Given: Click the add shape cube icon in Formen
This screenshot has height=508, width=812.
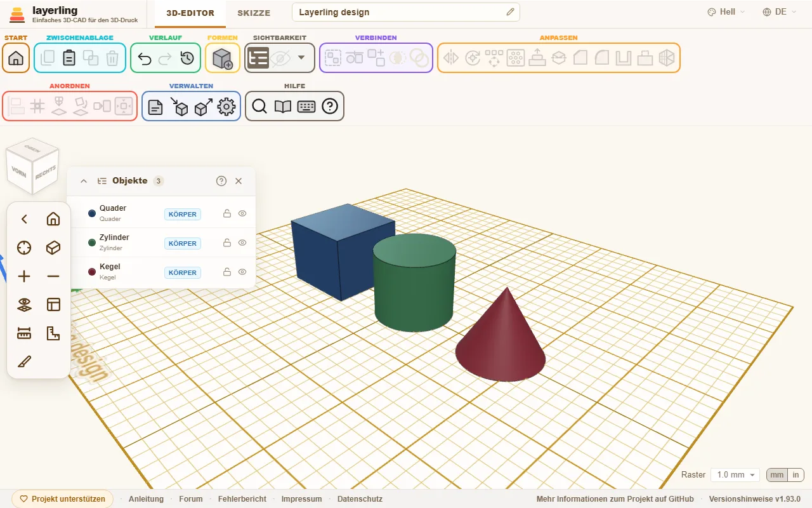Looking at the screenshot, I should [x=223, y=58].
